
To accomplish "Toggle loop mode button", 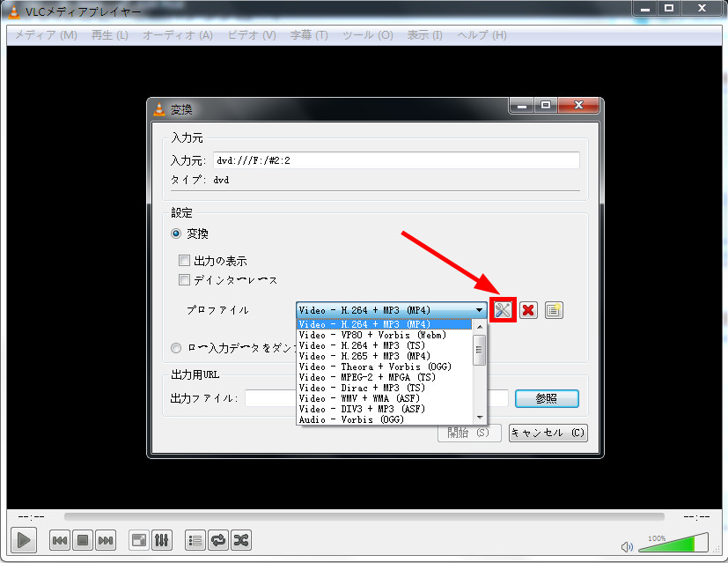I will tap(218, 540).
